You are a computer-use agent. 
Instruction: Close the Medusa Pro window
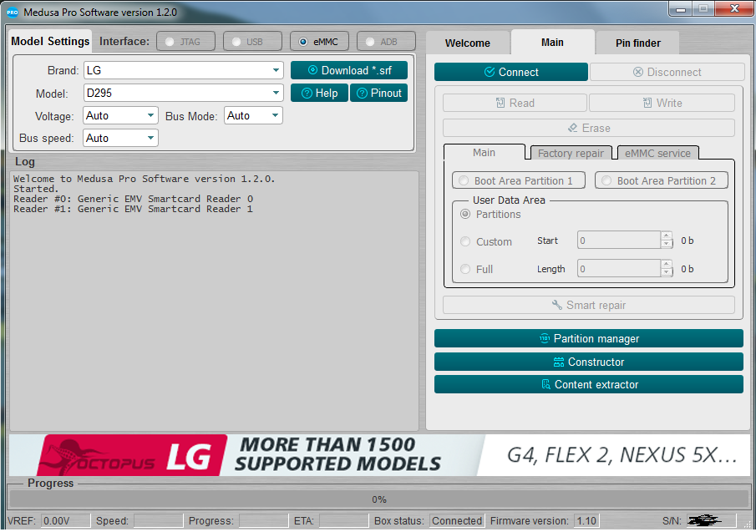(x=734, y=8)
